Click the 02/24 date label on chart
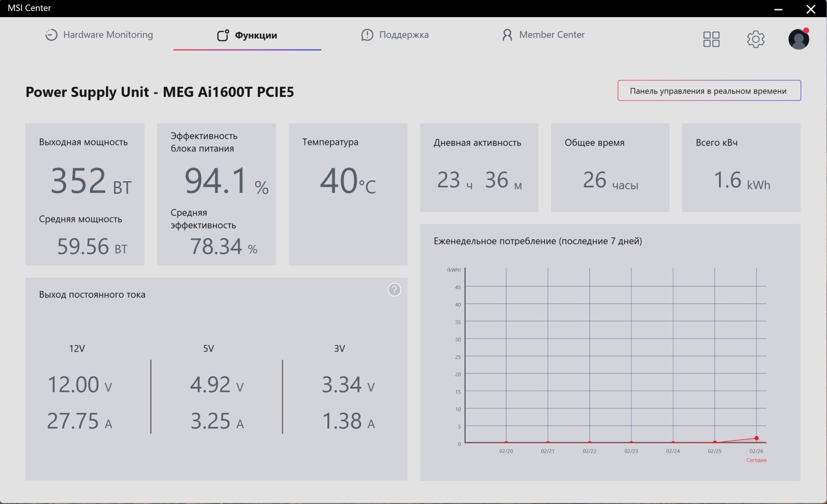827x504 pixels. click(673, 451)
